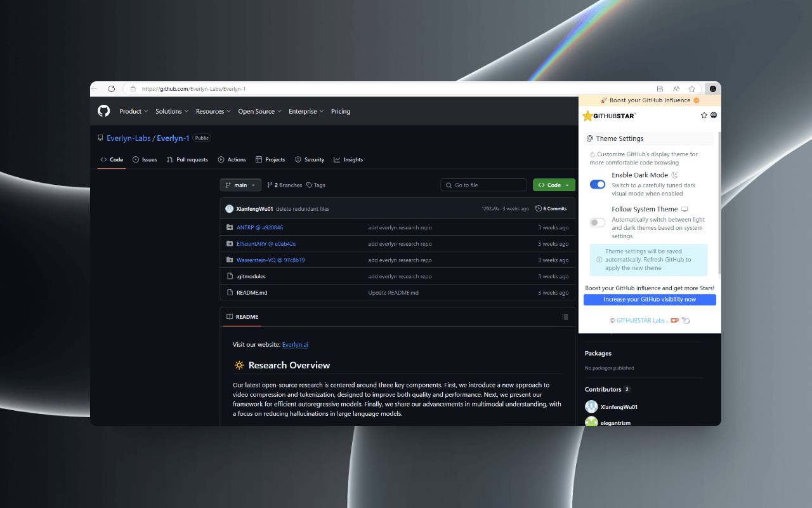Open the Everlyn.ai website link

point(296,344)
